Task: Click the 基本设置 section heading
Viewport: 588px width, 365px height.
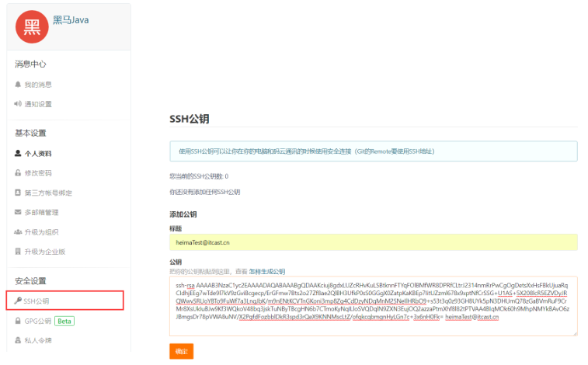Action: tap(30, 133)
